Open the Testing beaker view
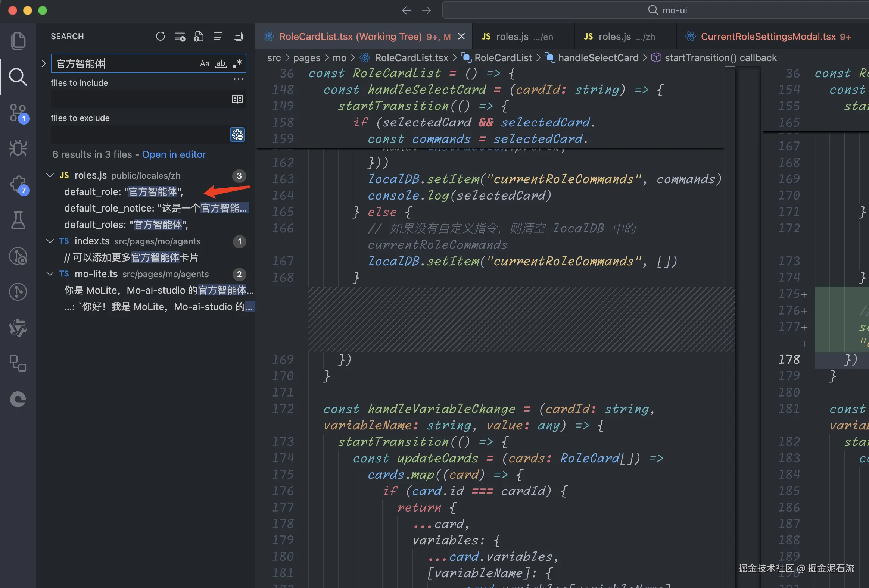This screenshot has width=869, height=588. (x=18, y=220)
